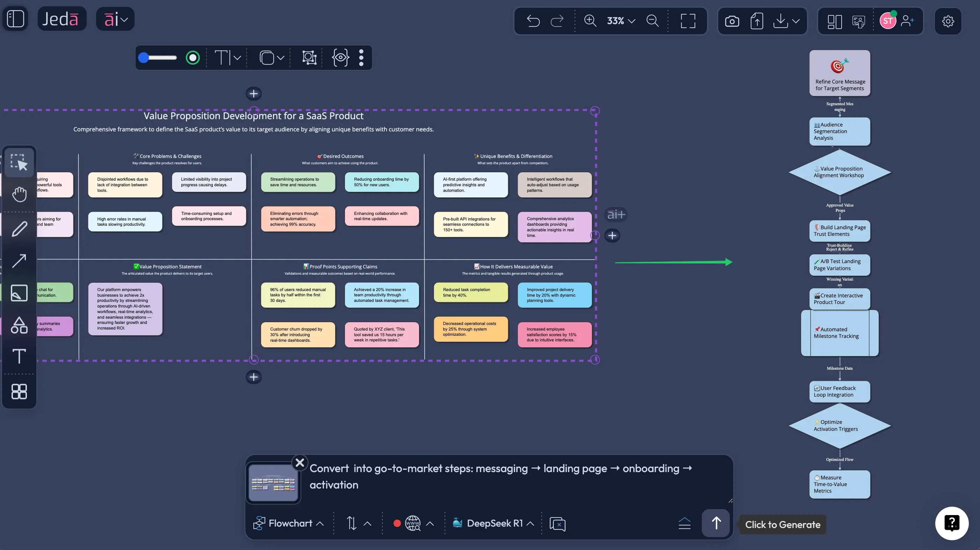The height and width of the screenshot is (550, 980).
Task: Open the DeepSeek R1 model selector
Action: [x=494, y=523]
